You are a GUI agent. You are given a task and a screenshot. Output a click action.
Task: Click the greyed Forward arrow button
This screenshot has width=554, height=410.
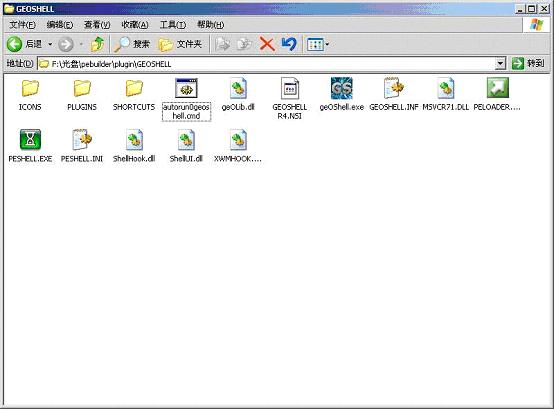66,45
